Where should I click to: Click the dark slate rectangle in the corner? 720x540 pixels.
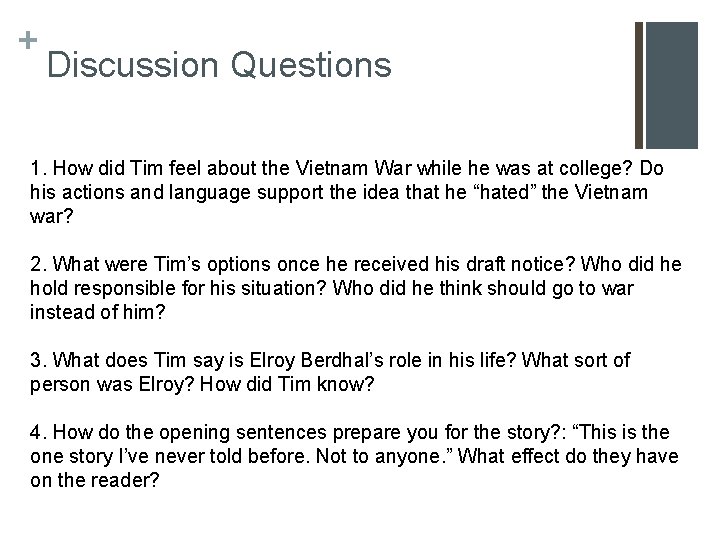coord(672,85)
